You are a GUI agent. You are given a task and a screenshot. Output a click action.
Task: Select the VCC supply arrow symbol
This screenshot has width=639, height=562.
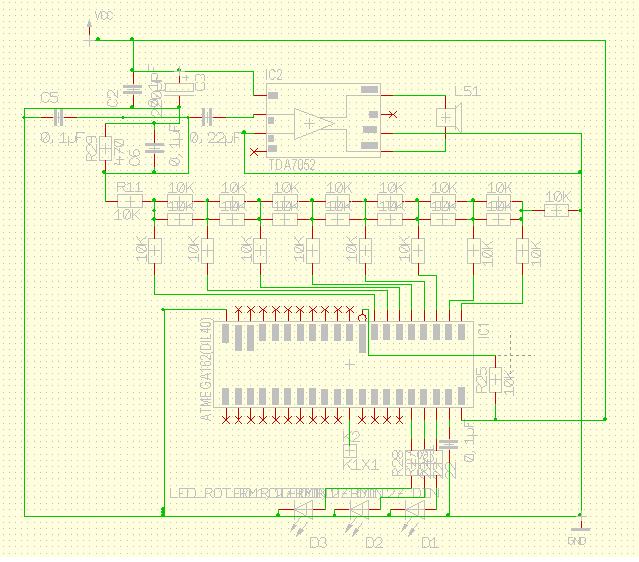[x=89, y=32]
